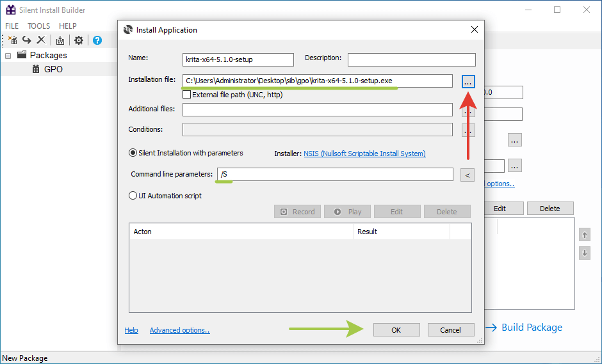Image resolution: width=602 pixels, height=364 pixels.
Task: Click the Play button
Action: click(348, 212)
